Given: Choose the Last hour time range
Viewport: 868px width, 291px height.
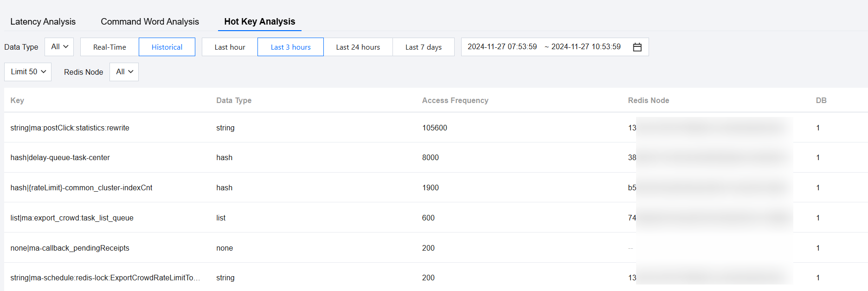Looking at the screenshot, I should (230, 47).
